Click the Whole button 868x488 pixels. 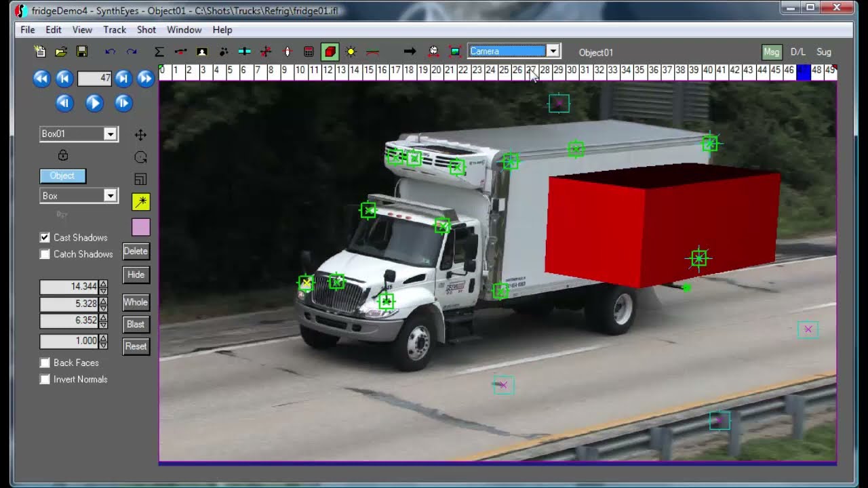point(136,303)
